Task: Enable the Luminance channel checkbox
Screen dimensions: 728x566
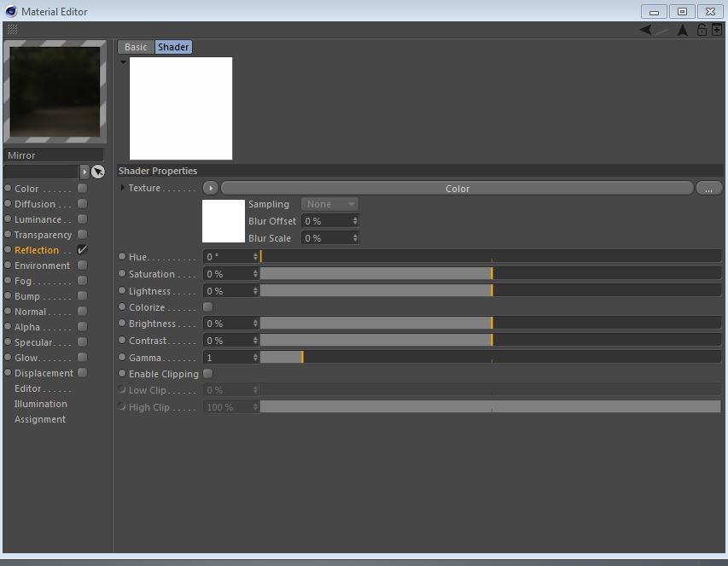Action: (x=83, y=219)
